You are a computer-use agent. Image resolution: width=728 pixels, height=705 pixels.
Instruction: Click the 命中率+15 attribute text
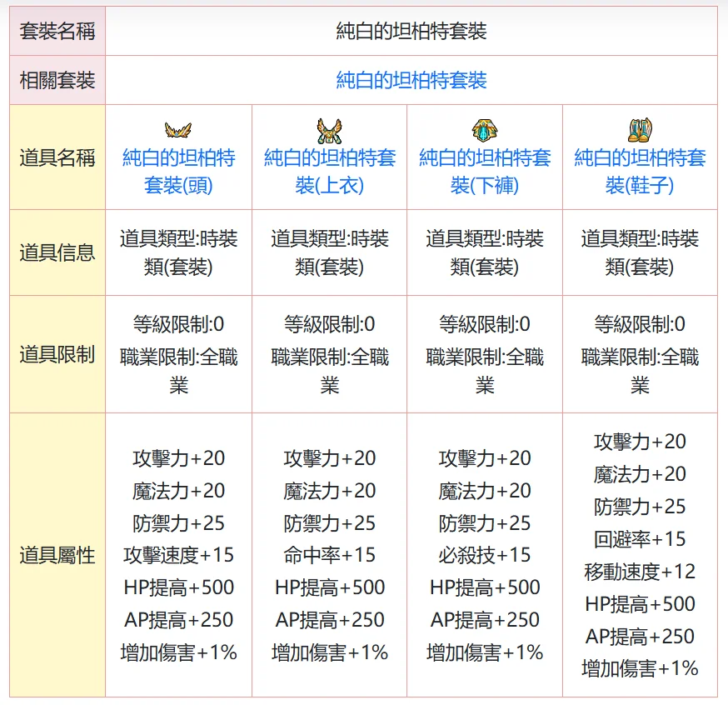click(x=329, y=555)
